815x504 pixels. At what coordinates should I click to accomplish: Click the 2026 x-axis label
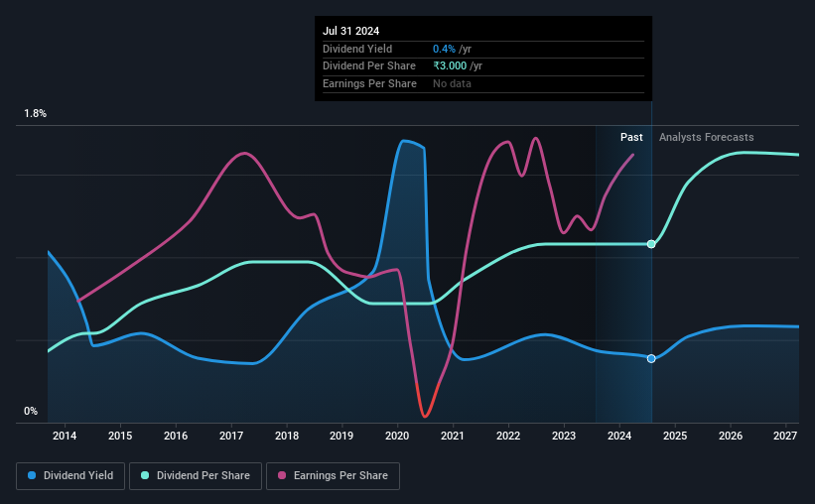(x=731, y=436)
